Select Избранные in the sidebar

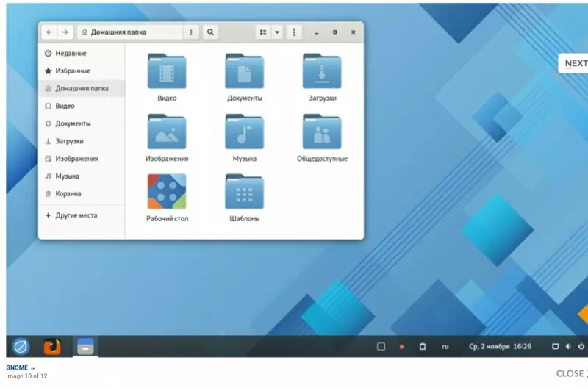coord(73,71)
